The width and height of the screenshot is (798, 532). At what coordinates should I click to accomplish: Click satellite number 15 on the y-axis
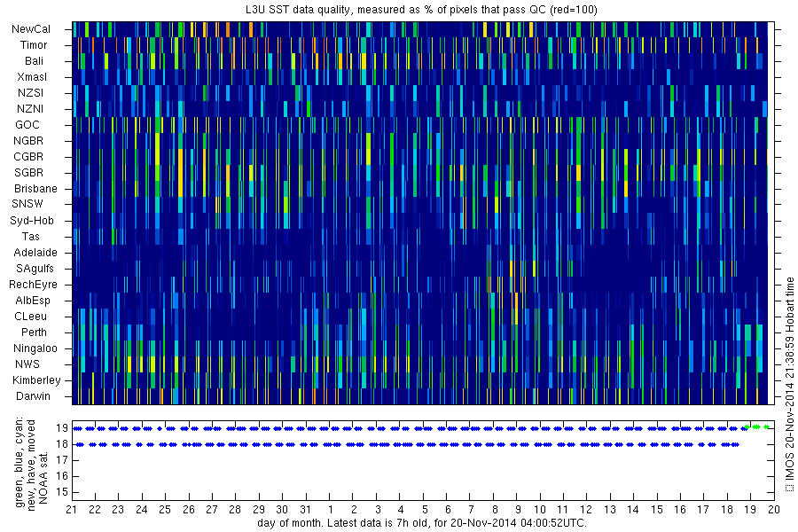(62, 492)
